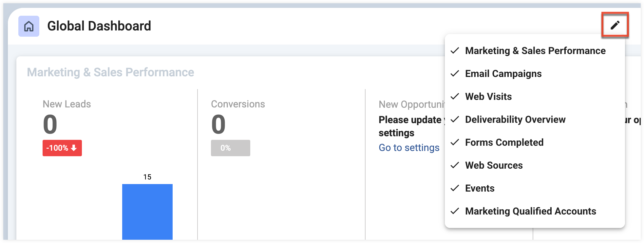
Task: Click the gray 0% conversions badge
Action: pyautogui.click(x=231, y=148)
